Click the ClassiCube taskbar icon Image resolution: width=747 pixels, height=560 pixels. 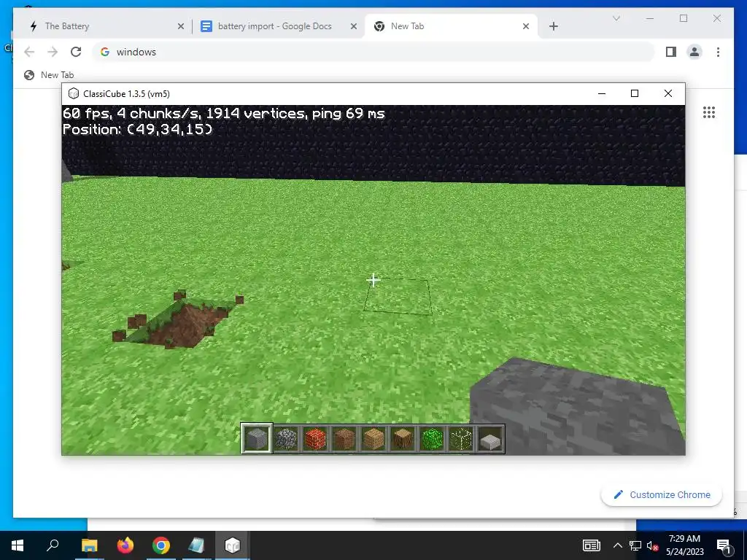[x=233, y=545]
